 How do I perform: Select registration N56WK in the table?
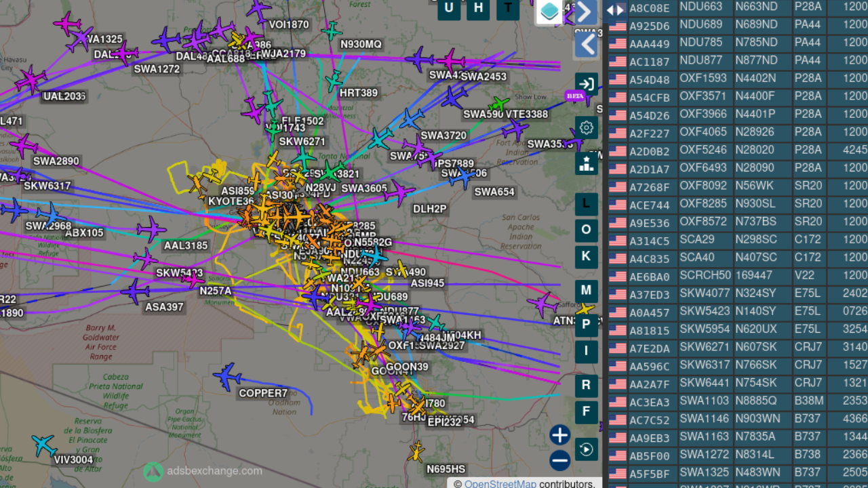tap(755, 186)
